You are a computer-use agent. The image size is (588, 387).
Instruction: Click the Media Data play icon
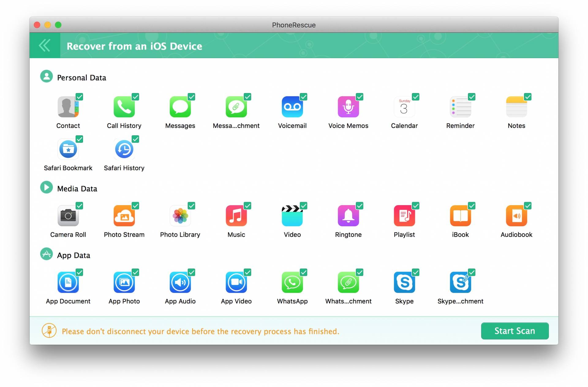click(x=47, y=187)
